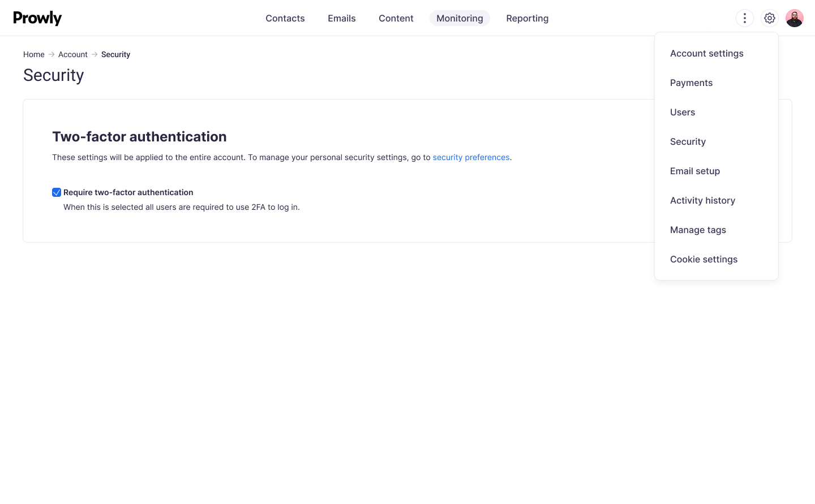This screenshot has height=504, width=815.
Task: Click the Prowly logo
Action: tap(37, 18)
